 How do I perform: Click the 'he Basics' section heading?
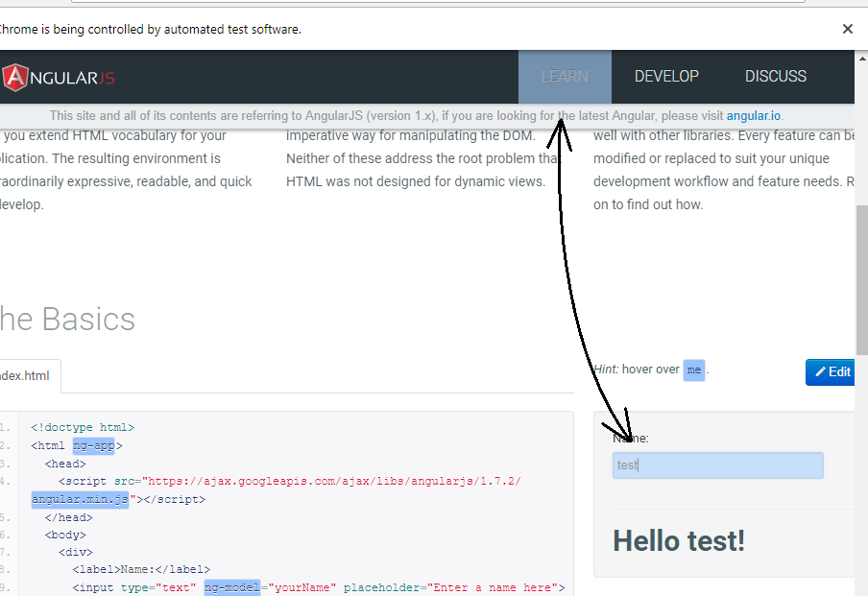coord(67,320)
